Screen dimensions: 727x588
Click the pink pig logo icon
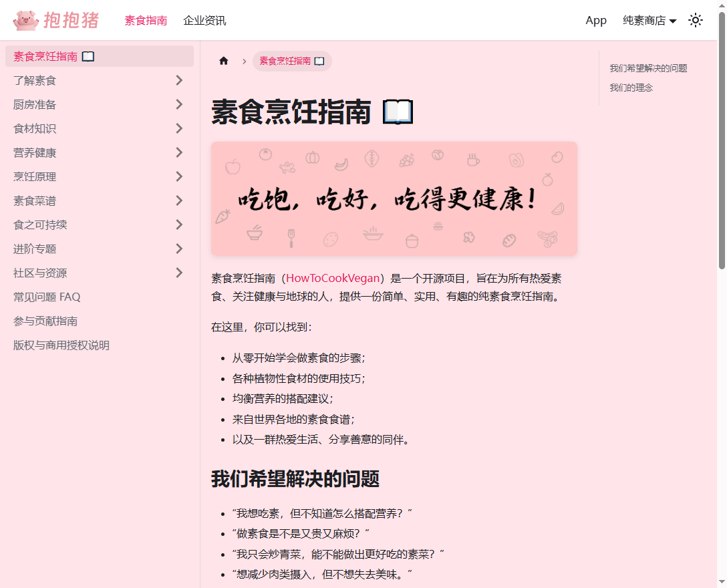pyautogui.click(x=26, y=20)
